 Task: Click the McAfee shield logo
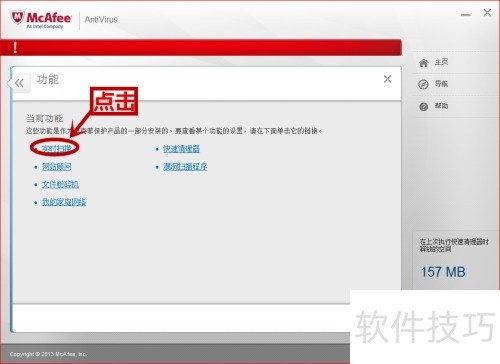(17, 18)
